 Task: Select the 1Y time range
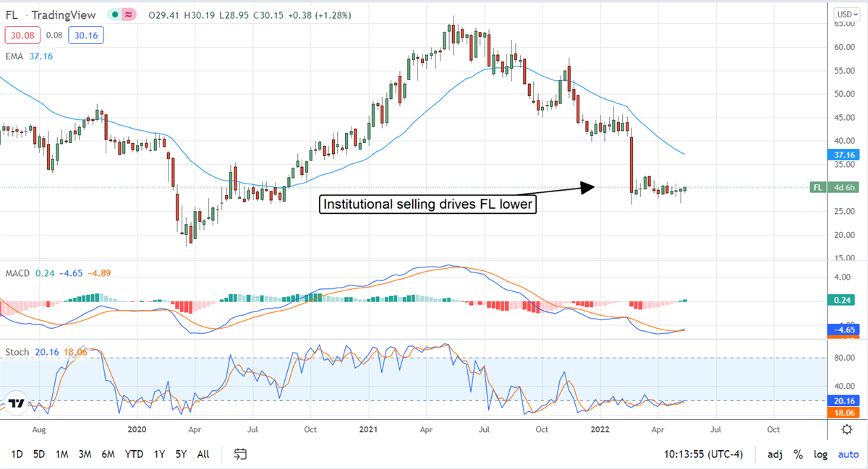click(158, 455)
